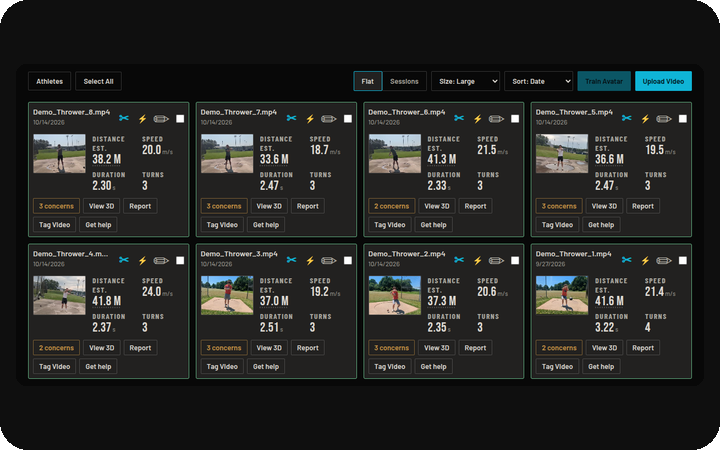Viewport: 720px width, 450px height.
Task: Click scissors trim icon on Demo_Thrower_3.mp4 card
Action: pyautogui.click(x=292, y=260)
